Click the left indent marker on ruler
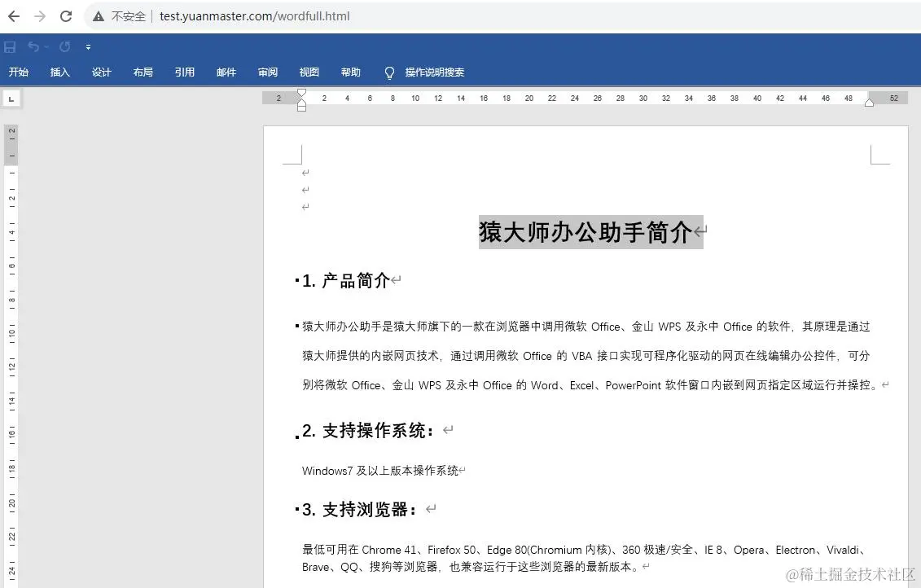This screenshot has height=588, width=921. (301, 108)
